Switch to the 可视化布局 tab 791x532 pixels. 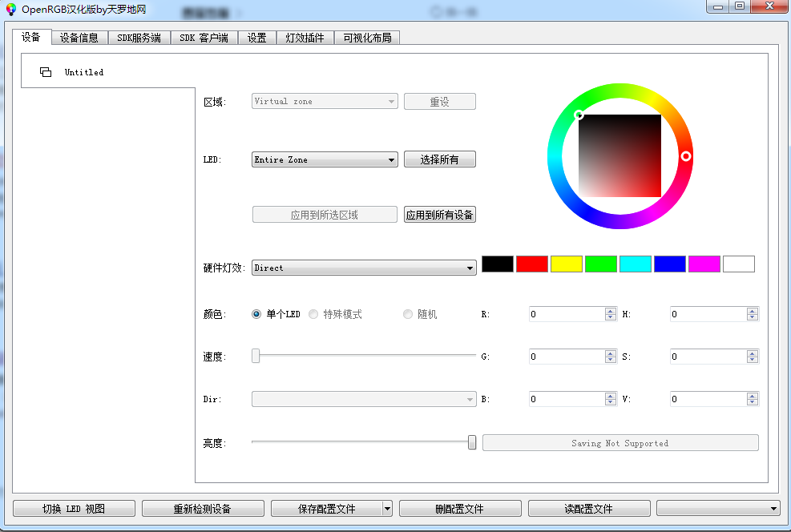click(x=368, y=37)
